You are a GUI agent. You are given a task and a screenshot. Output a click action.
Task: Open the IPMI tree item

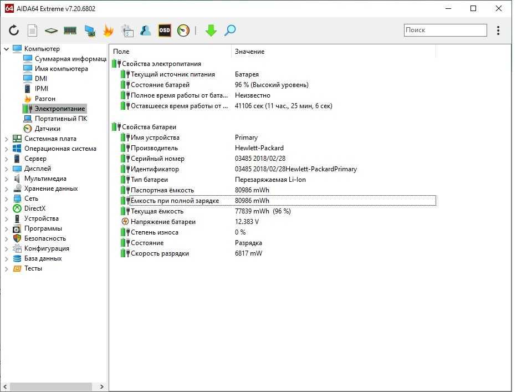(42, 89)
